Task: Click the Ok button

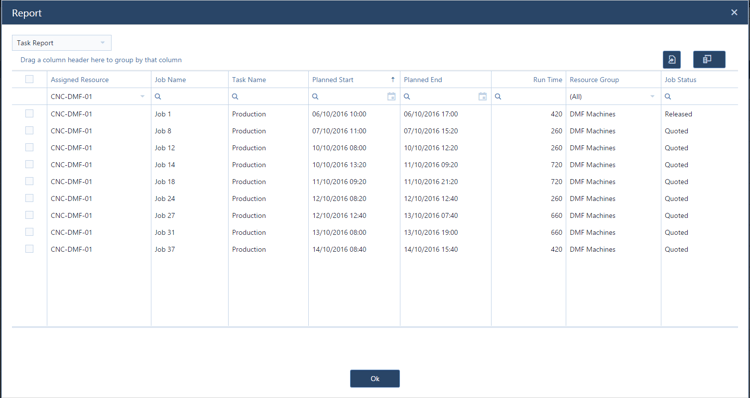Action: (x=375, y=378)
